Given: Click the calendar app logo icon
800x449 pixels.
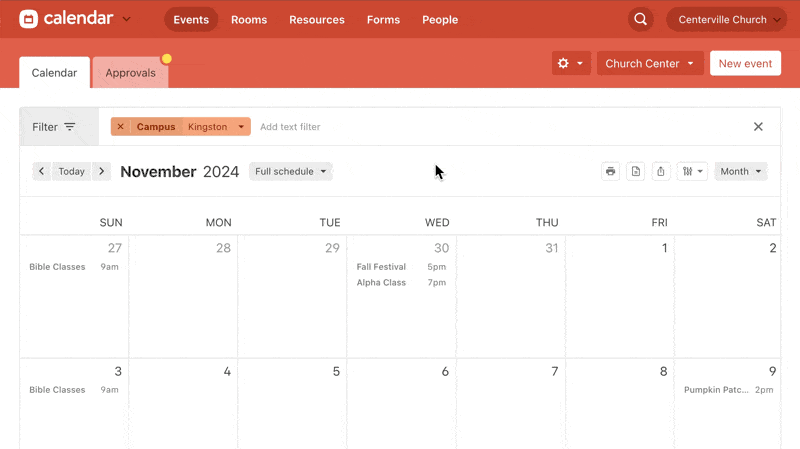Looking at the screenshot, I should (x=29, y=19).
